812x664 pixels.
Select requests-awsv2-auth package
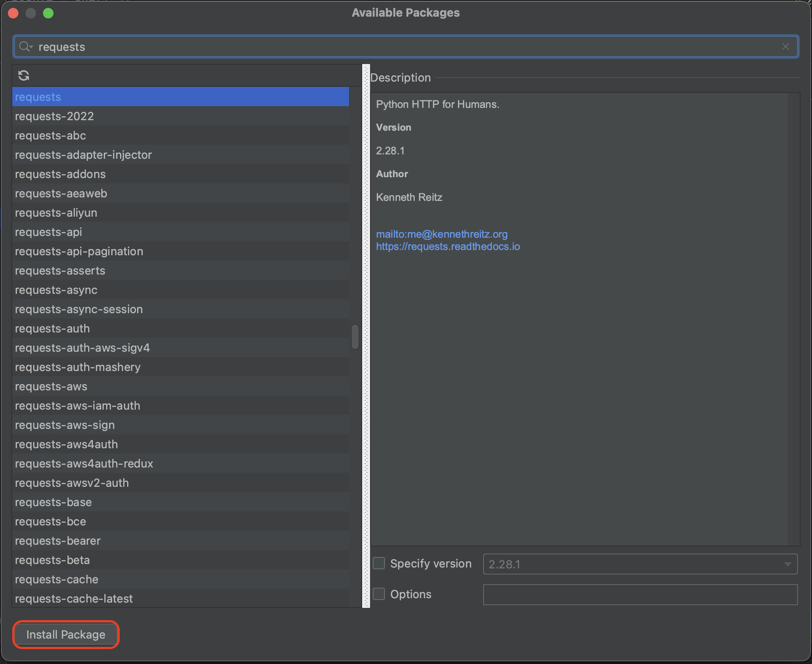181,483
